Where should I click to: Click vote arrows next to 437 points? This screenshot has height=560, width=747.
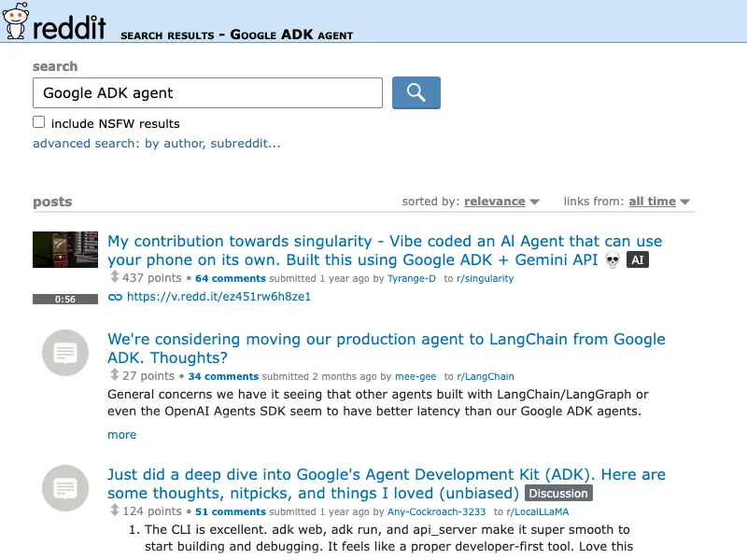pyautogui.click(x=114, y=277)
